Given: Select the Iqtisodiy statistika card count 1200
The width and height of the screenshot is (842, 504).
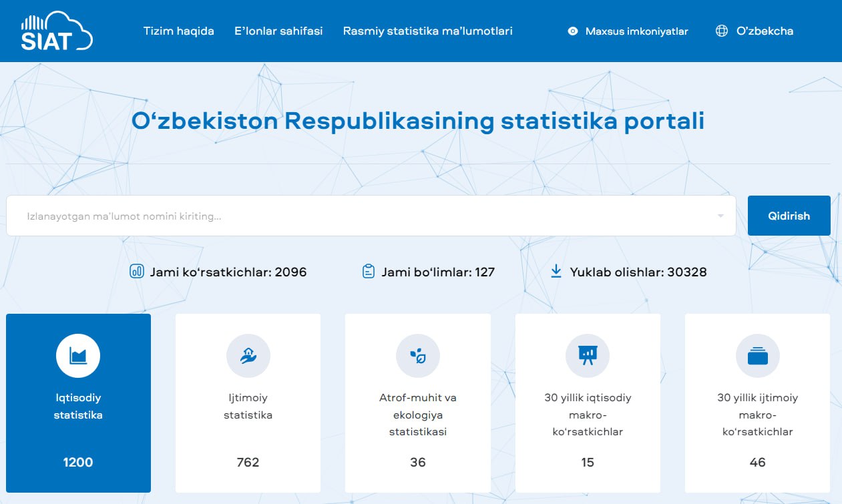Looking at the screenshot, I should point(78,462).
